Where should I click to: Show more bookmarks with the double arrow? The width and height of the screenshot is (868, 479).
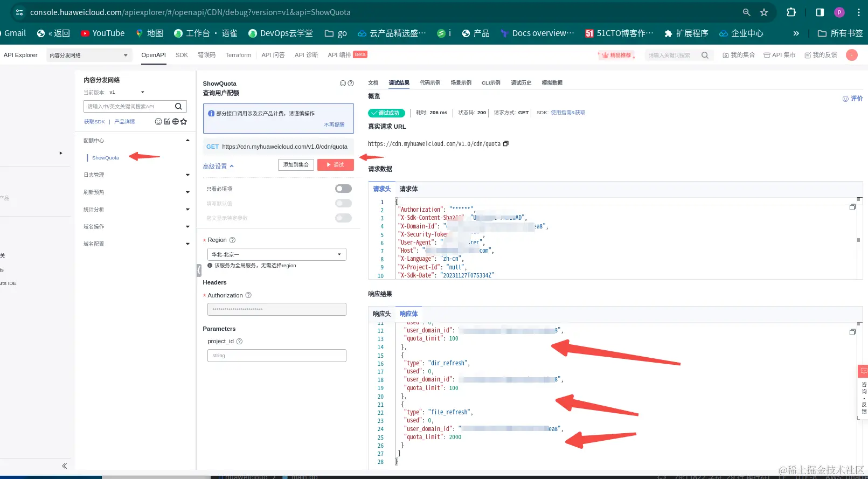tap(796, 33)
